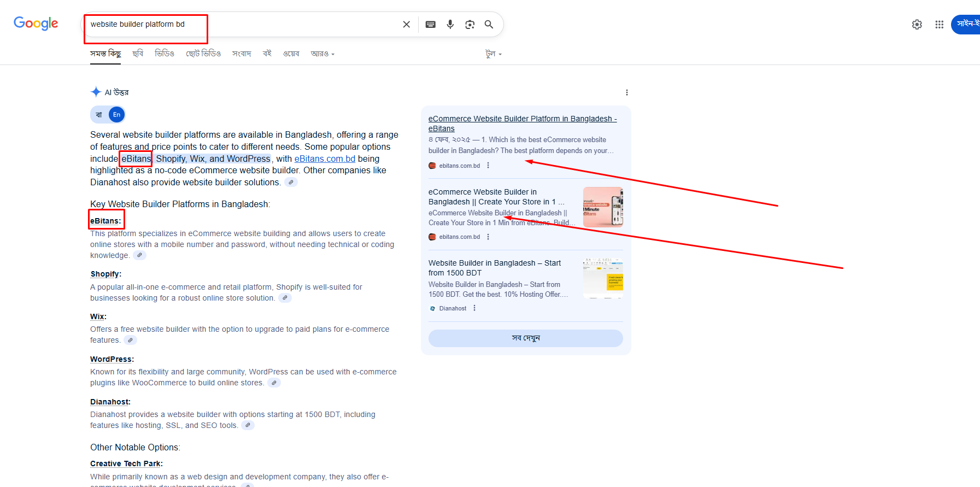
Task: Click the Shopify heading
Action: [x=106, y=274]
